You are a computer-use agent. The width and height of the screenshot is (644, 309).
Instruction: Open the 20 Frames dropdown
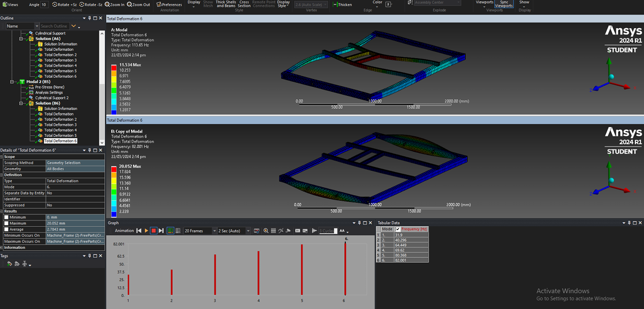(214, 231)
